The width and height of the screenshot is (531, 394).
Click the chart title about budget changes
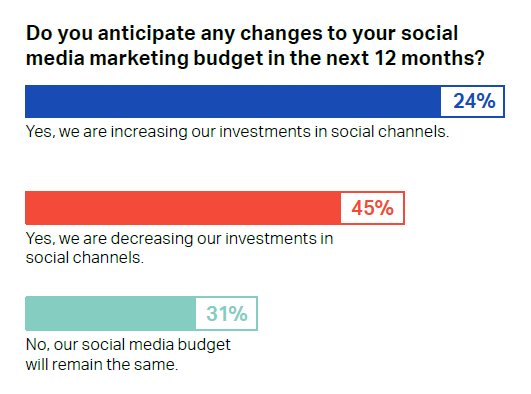pyautogui.click(x=255, y=46)
